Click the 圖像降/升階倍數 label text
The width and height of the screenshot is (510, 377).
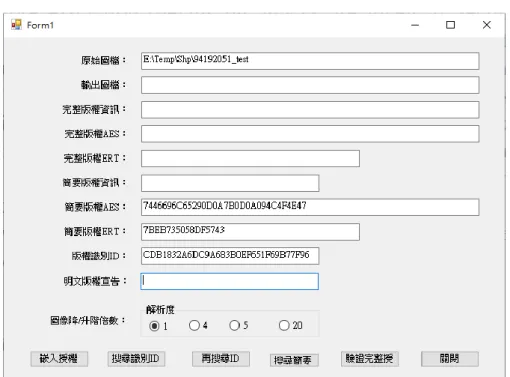[x=88, y=321]
